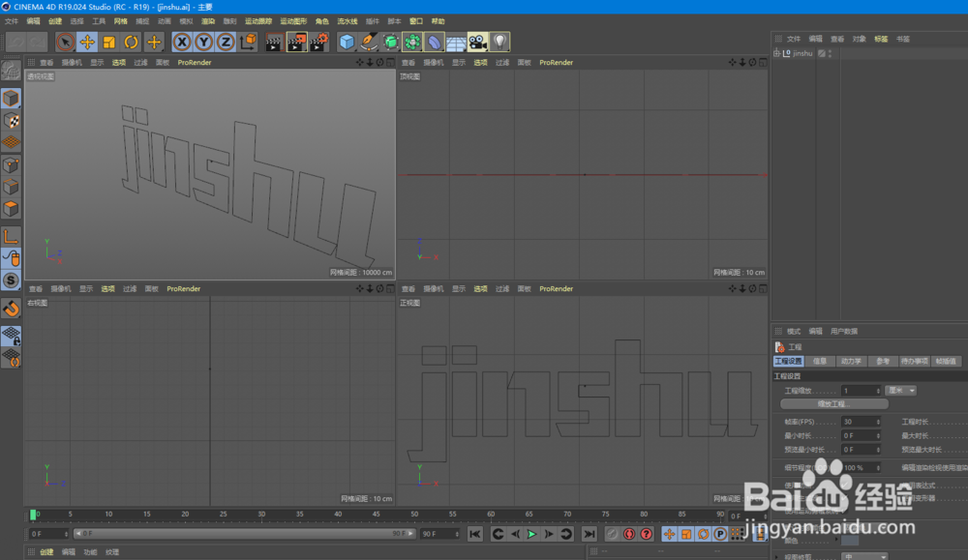Viewport: 968px width, 560px height.
Task: Click the recent tools plus icon
Action: 154,42
